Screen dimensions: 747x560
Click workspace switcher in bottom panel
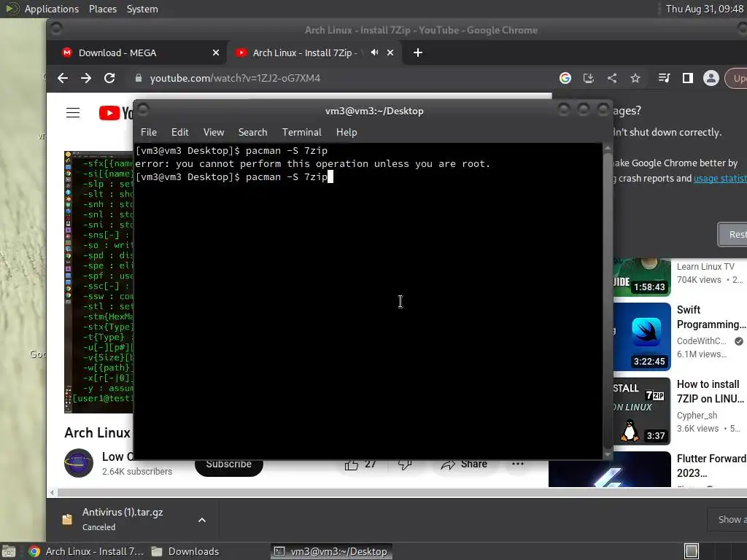692,551
